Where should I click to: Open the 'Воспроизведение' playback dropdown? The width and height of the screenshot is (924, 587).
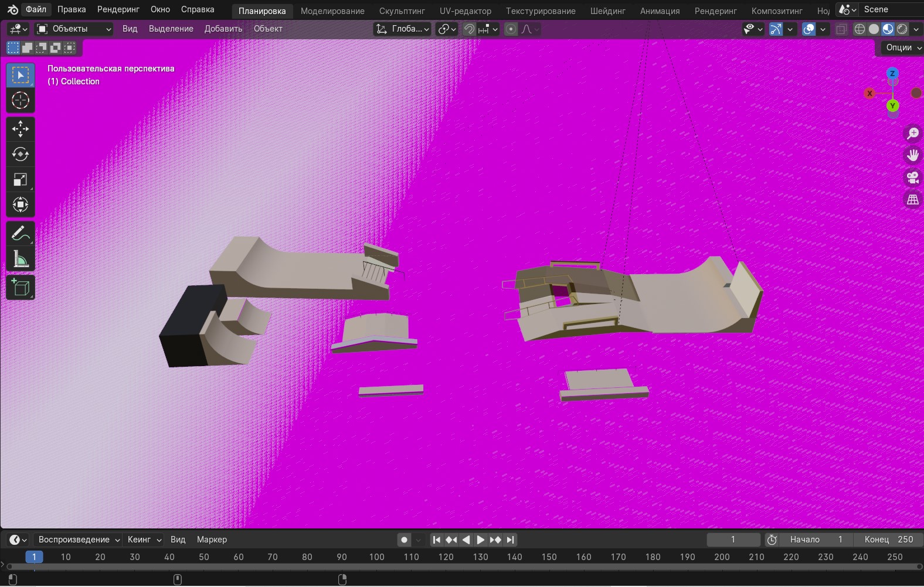[78, 540]
